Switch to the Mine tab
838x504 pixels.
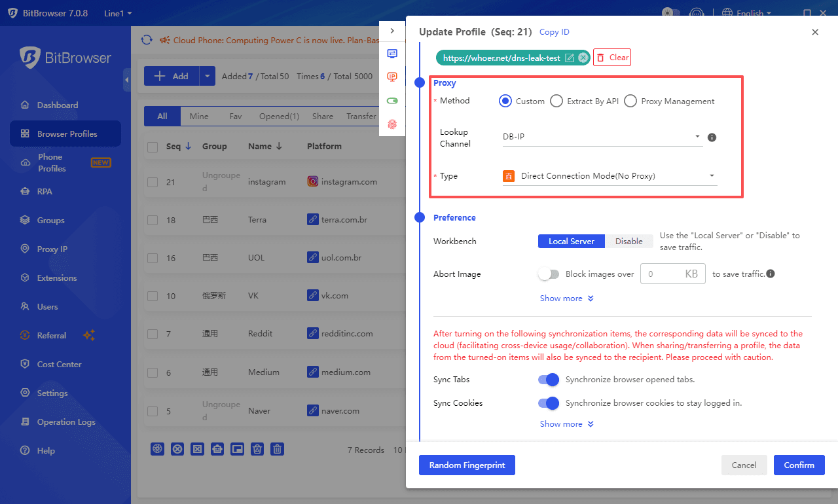(199, 117)
